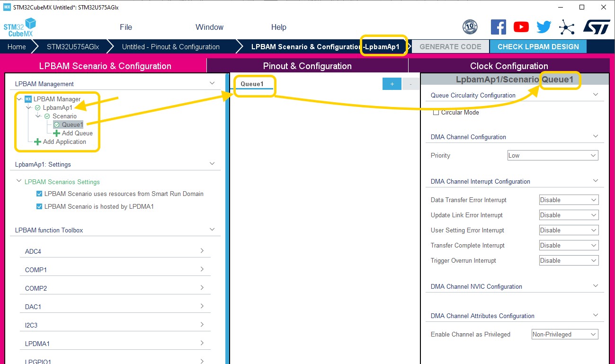Remove a queue tab with the minus button

(410, 84)
